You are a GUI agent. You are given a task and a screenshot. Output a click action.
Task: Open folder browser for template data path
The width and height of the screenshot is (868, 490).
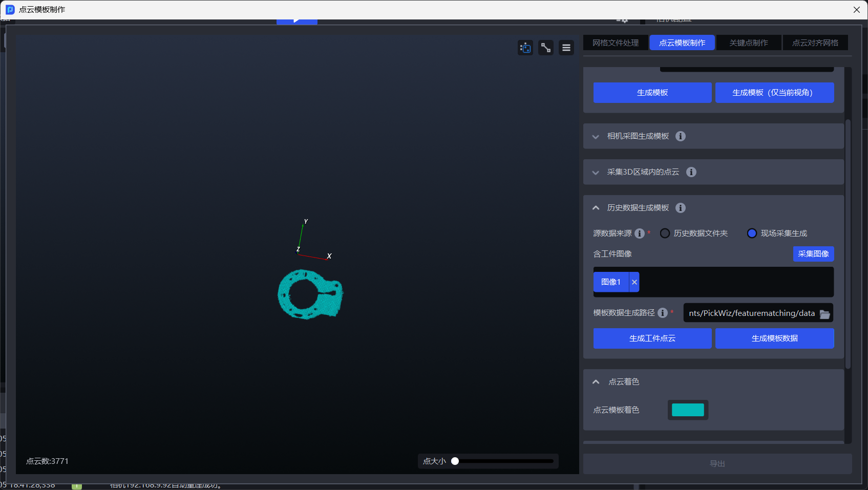[x=824, y=314]
